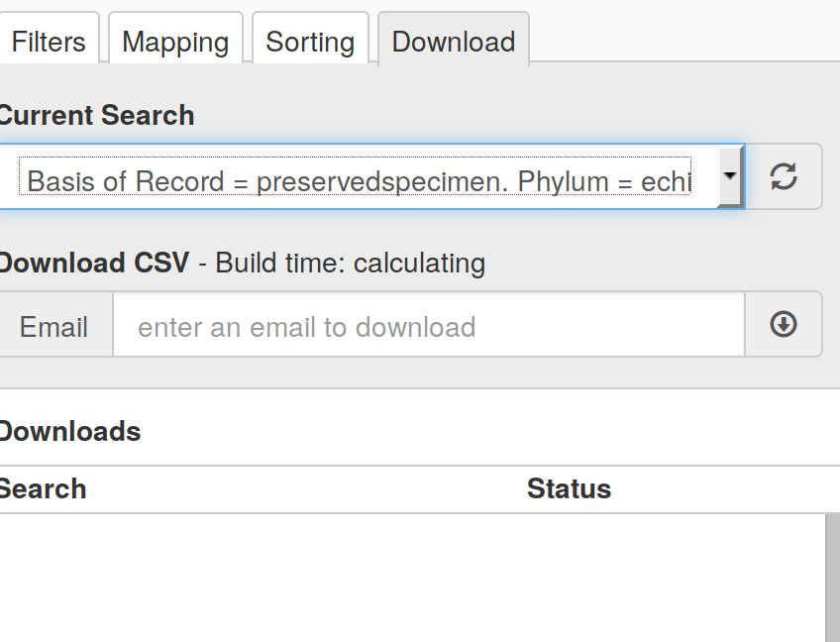840x642 pixels.
Task: Click the Downloads list scrollbar
Action: 832,578
